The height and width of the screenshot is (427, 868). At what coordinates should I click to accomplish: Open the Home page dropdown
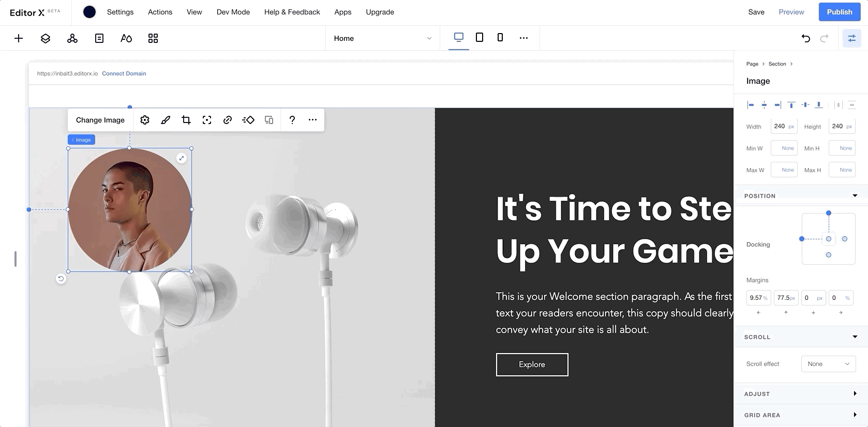coord(383,38)
